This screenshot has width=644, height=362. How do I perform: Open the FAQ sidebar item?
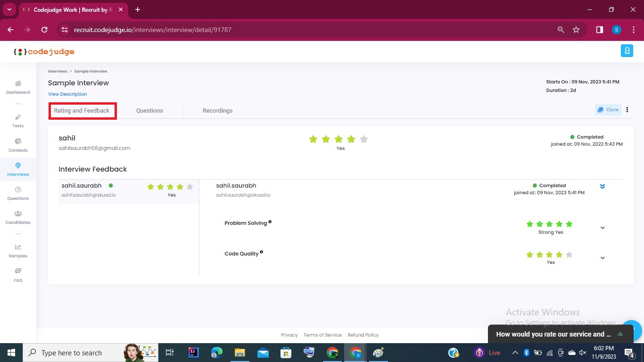(x=18, y=275)
